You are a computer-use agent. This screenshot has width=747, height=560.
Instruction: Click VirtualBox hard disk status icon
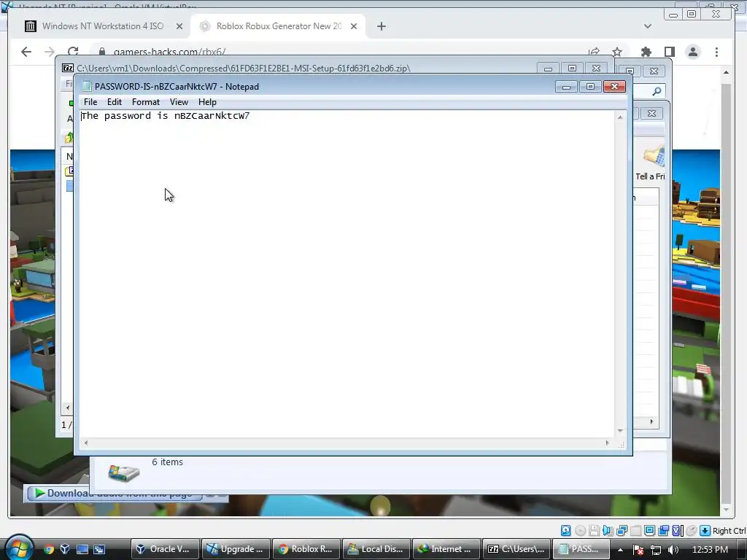(x=565, y=531)
